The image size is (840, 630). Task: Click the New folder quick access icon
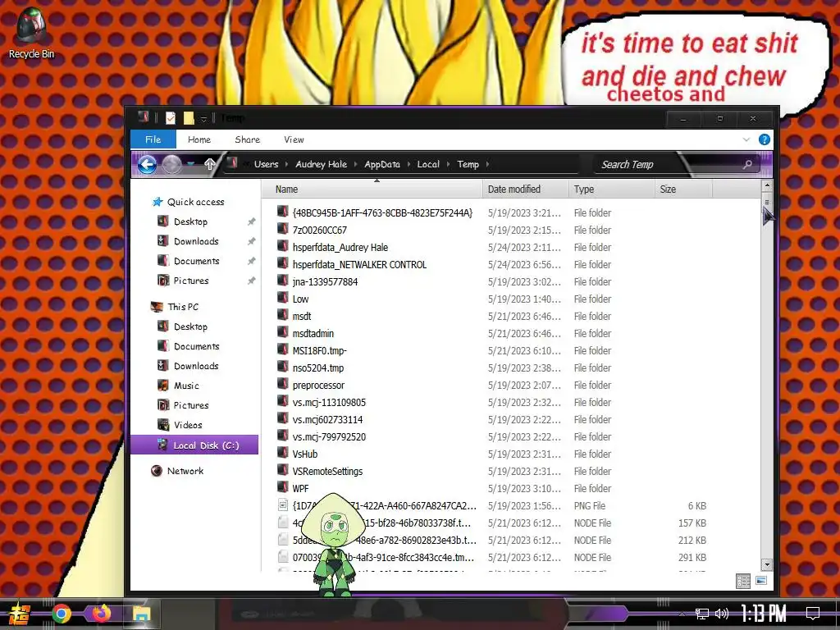189,117
